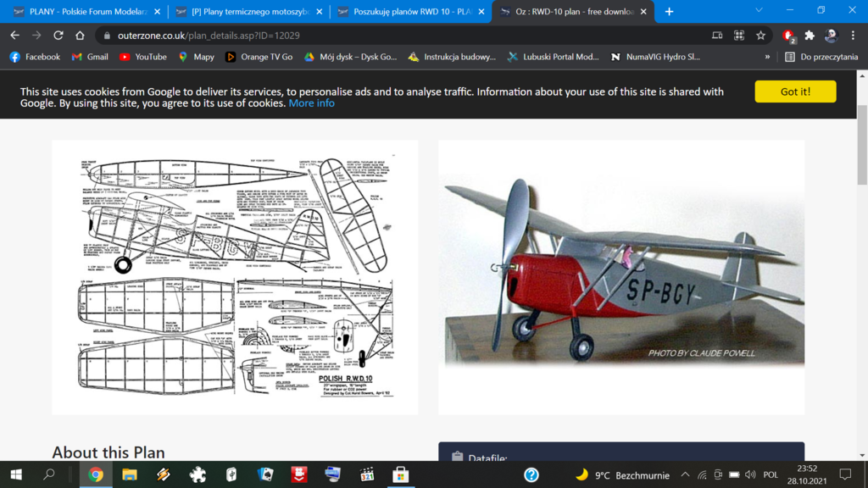The width and height of the screenshot is (868, 488).
Task: Open File Explorer from the taskbar
Action: pos(129,474)
